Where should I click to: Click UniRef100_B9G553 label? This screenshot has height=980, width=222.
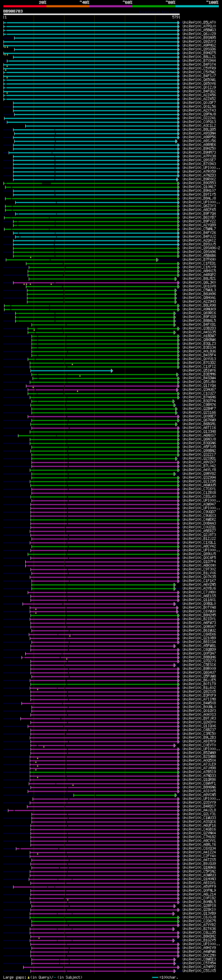199,183
